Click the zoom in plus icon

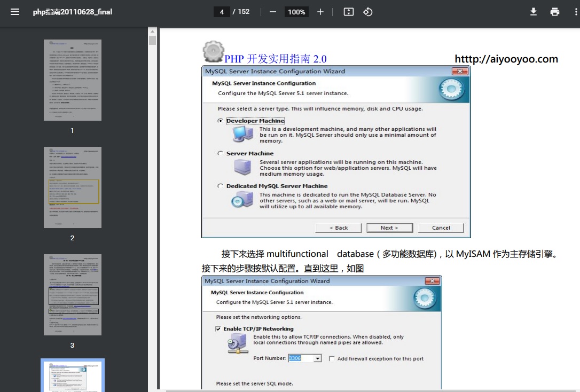coord(320,12)
